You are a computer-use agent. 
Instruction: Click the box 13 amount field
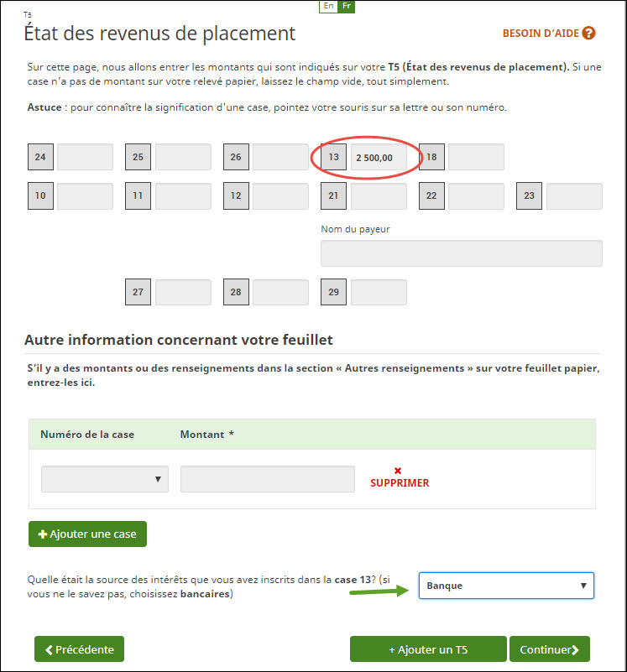click(x=379, y=158)
